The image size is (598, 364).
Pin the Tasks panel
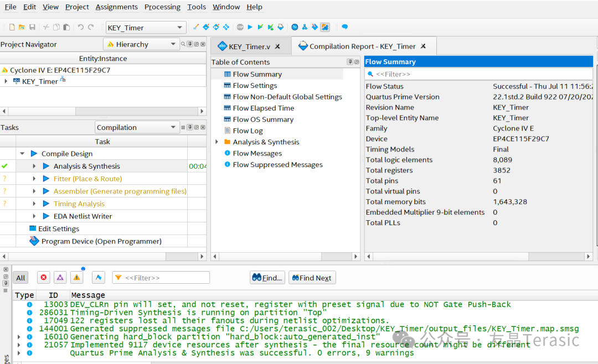[x=190, y=127]
